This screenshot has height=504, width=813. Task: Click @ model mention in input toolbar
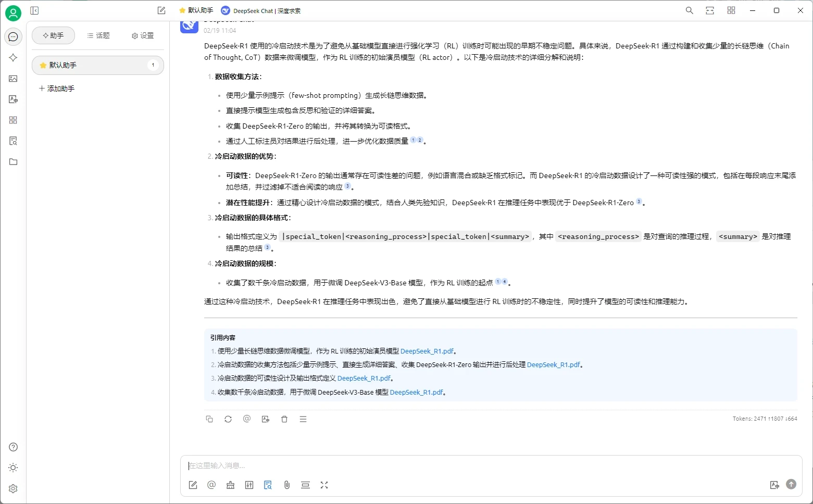[x=211, y=485]
